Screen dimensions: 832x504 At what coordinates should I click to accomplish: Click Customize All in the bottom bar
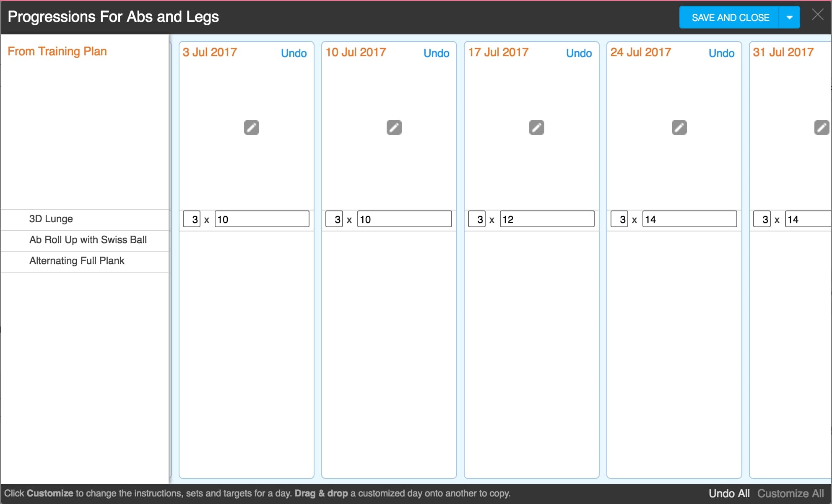[x=790, y=494]
